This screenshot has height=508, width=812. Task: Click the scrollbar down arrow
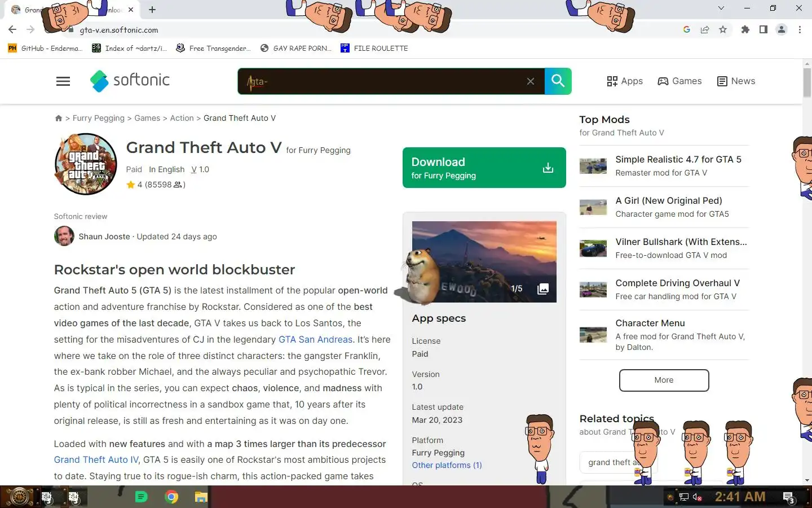pyautogui.click(x=807, y=480)
